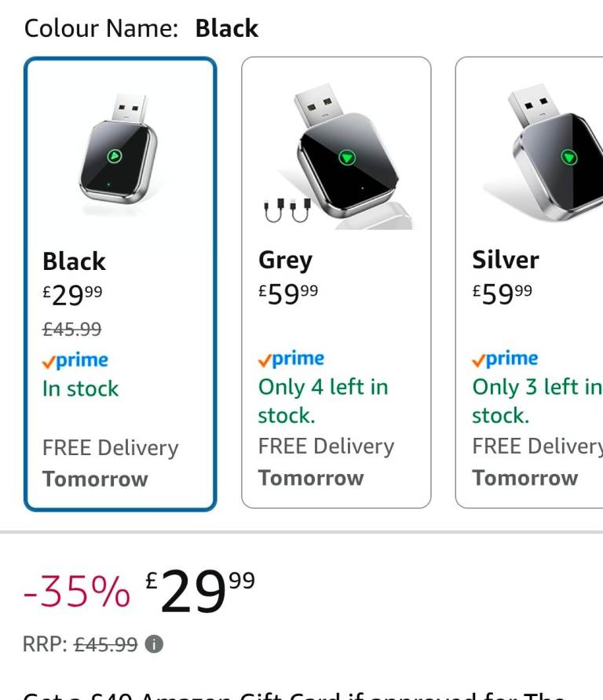Image resolution: width=603 pixels, height=700 pixels.
Task: Click the struck-through £45.99 in Black card
Action: click(72, 329)
